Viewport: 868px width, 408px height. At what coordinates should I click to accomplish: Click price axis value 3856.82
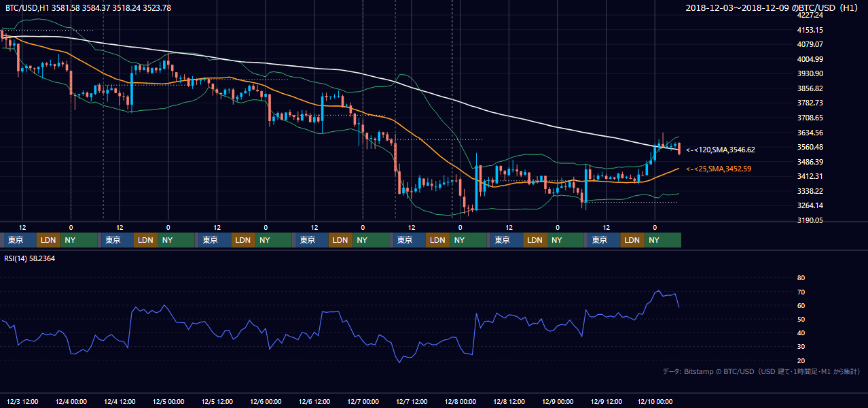tap(810, 88)
